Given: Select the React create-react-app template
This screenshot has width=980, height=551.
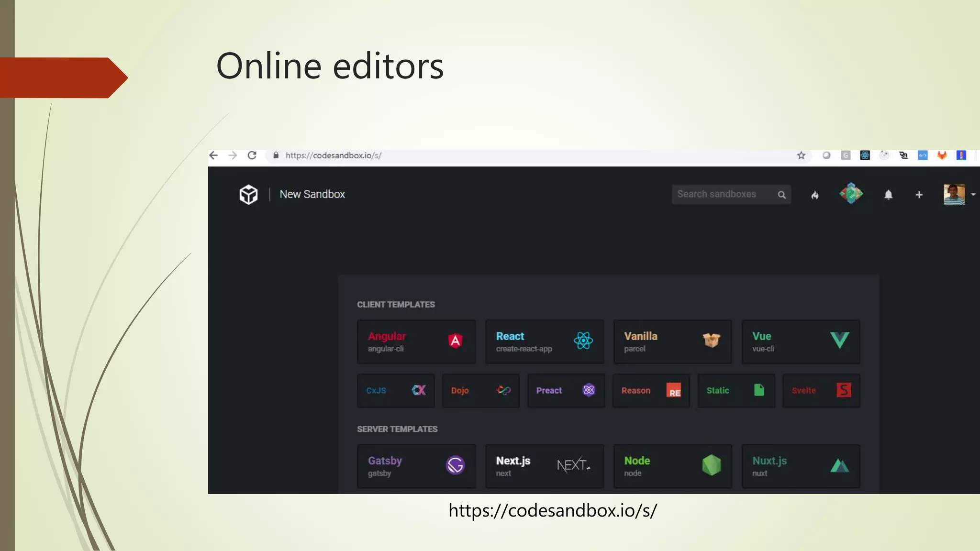Looking at the screenshot, I should pyautogui.click(x=544, y=342).
